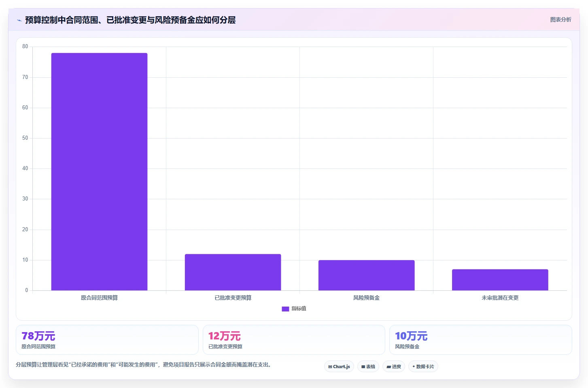The height and width of the screenshot is (388, 588).
Task: Click the Chart.js chip icon
Action: click(x=330, y=367)
